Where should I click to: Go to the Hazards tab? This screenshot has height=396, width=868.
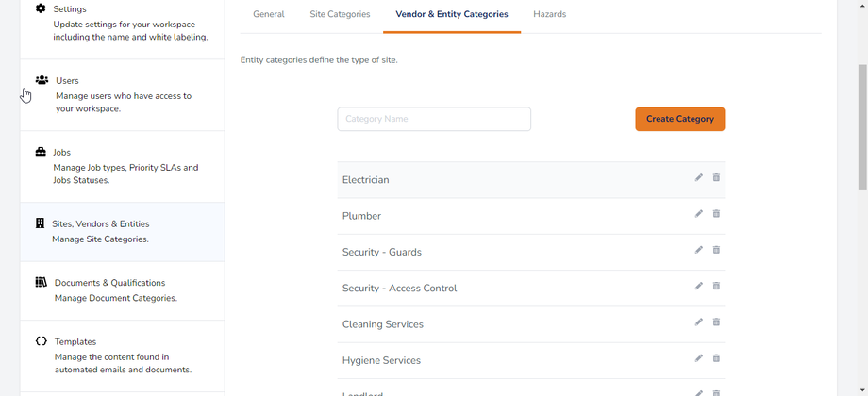pos(549,15)
